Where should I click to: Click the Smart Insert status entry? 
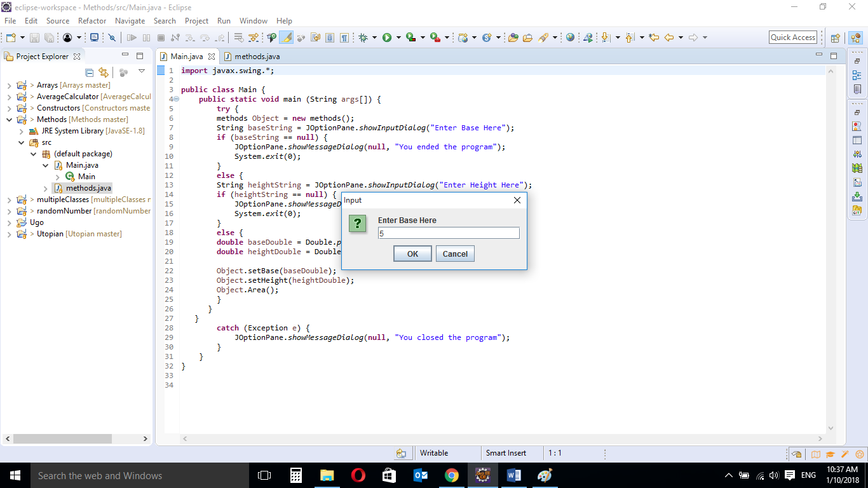506,453
